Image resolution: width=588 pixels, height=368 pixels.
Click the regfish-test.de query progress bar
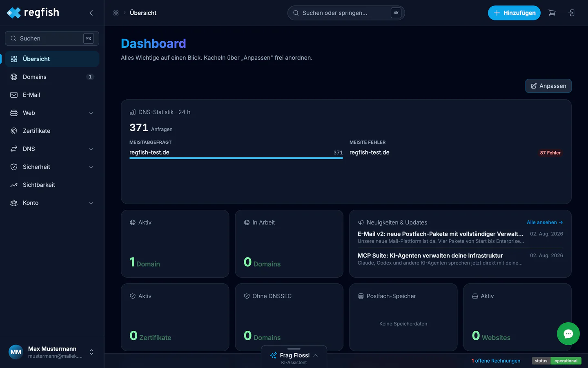click(236, 158)
